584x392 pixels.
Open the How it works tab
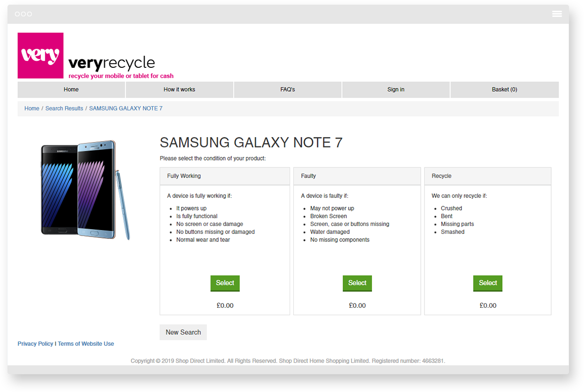coord(179,90)
